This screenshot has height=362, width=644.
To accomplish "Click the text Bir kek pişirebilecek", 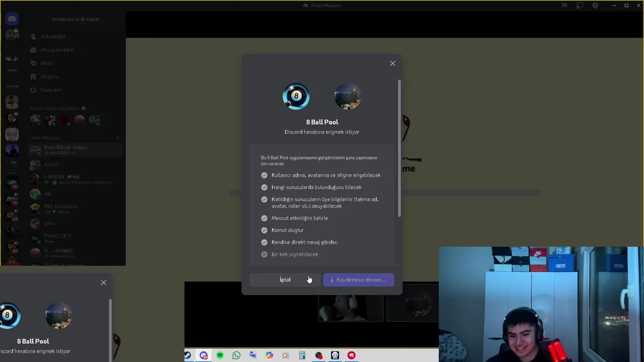I will [294, 254].
